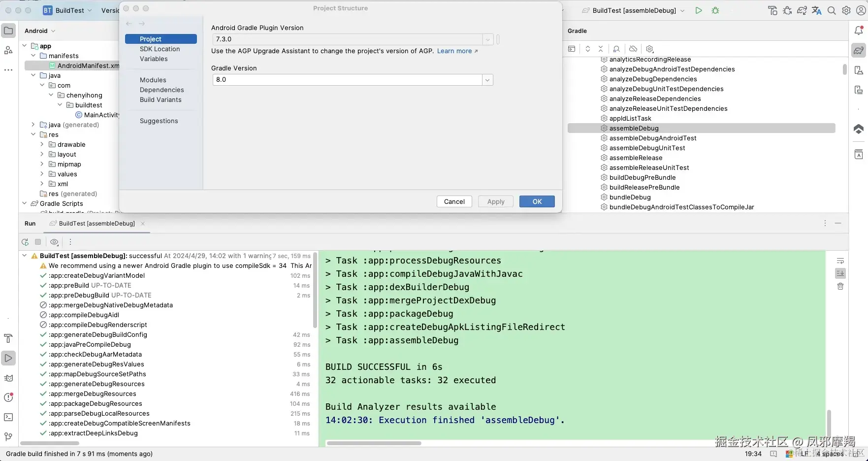This screenshot has width=868, height=461.
Task: Click the build console horizontal scrollbar
Action: [x=374, y=443]
